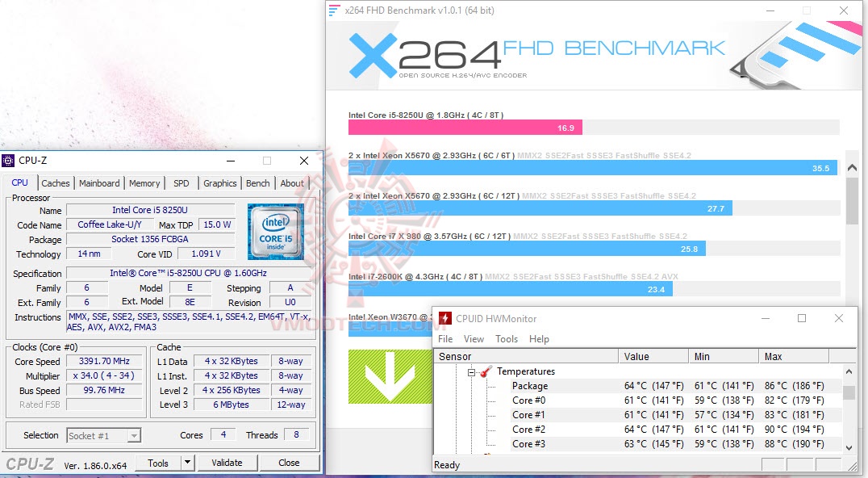Click the Max column header

point(794,357)
